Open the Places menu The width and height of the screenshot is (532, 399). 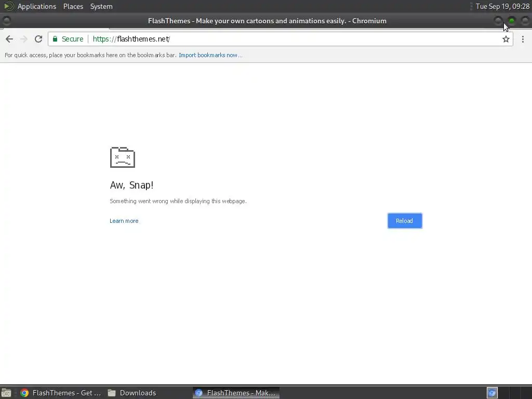73,6
